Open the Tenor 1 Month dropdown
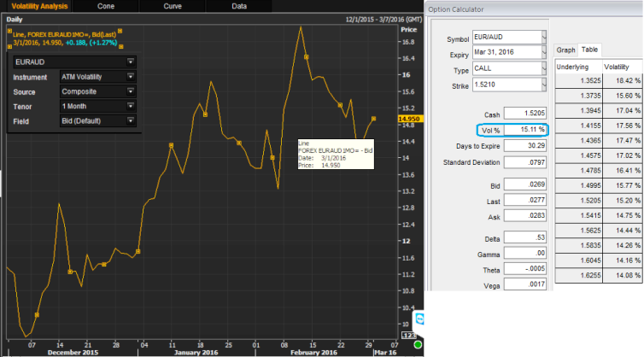This screenshot has width=644, height=357. 131,106
